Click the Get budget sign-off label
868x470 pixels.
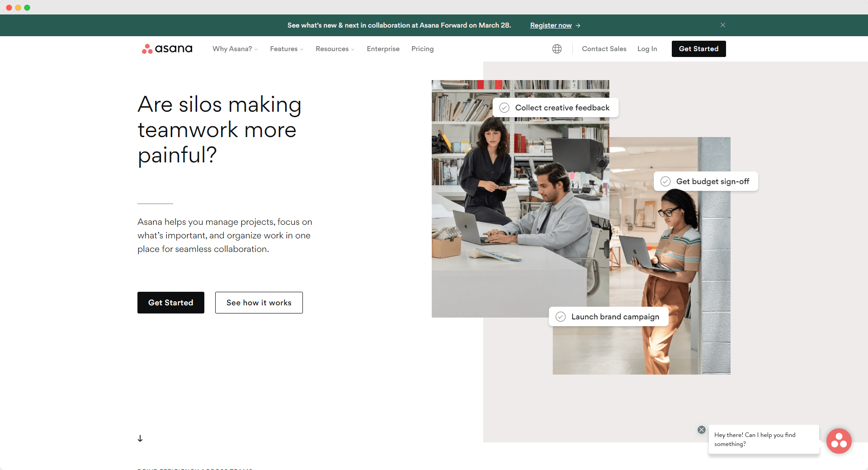coord(712,181)
